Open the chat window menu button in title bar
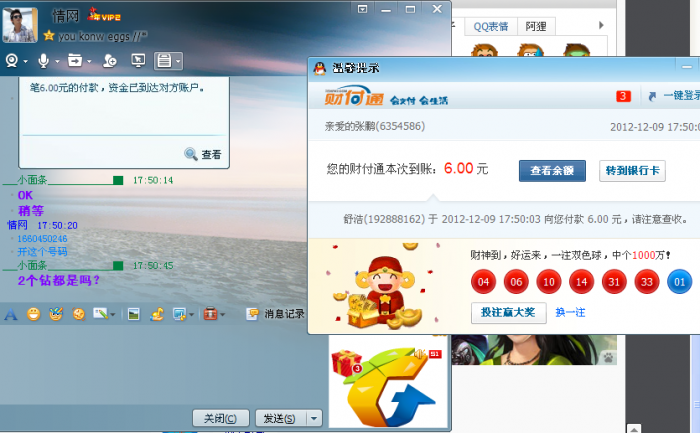Image resolution: width=700 pixels, height=433 pixels. (362, 9)
